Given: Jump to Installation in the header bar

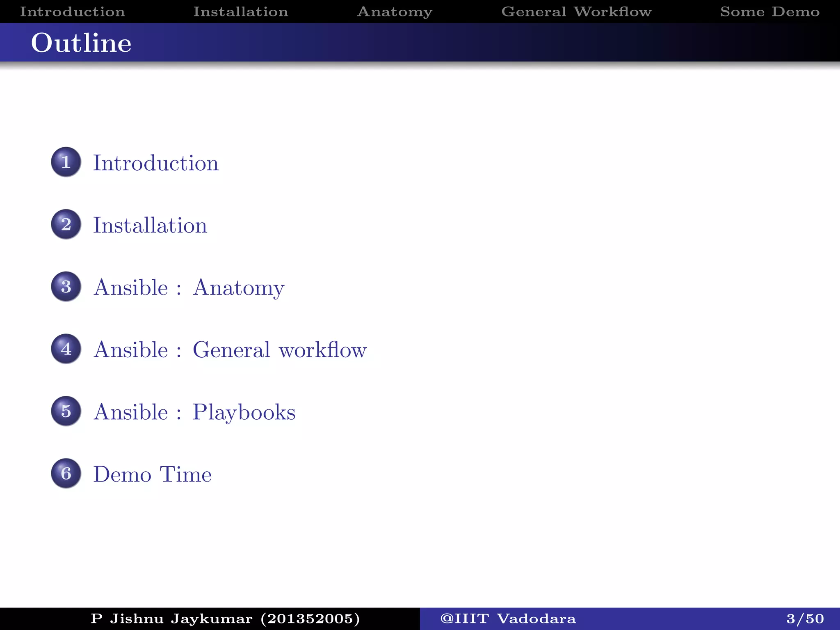Looking at the screenshot, I should [241, 11].
